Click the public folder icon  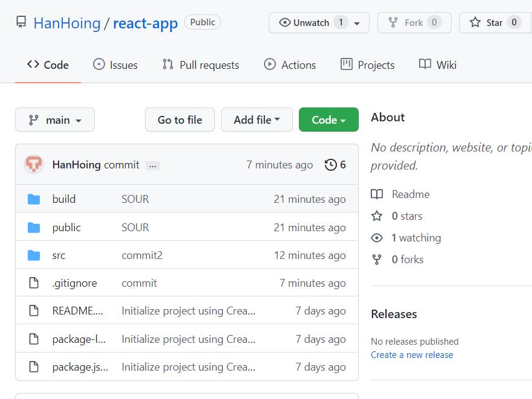[34, 228]
